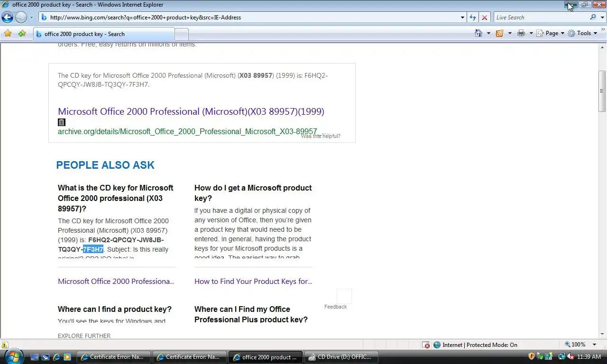Click the EXPLORE FURTHER label
This screenshot has height=364, width=607.
84,336
